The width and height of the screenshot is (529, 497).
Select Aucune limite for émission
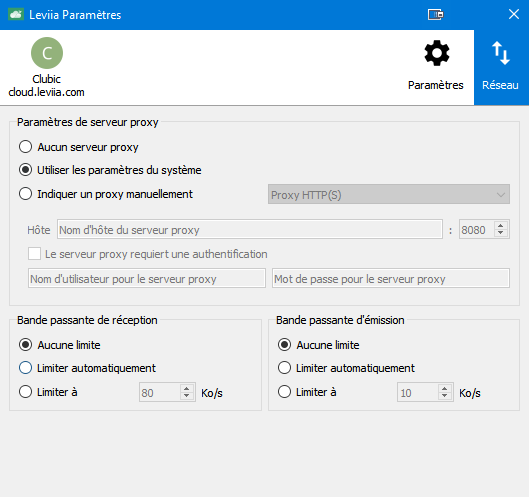click(x=319, y=345)
